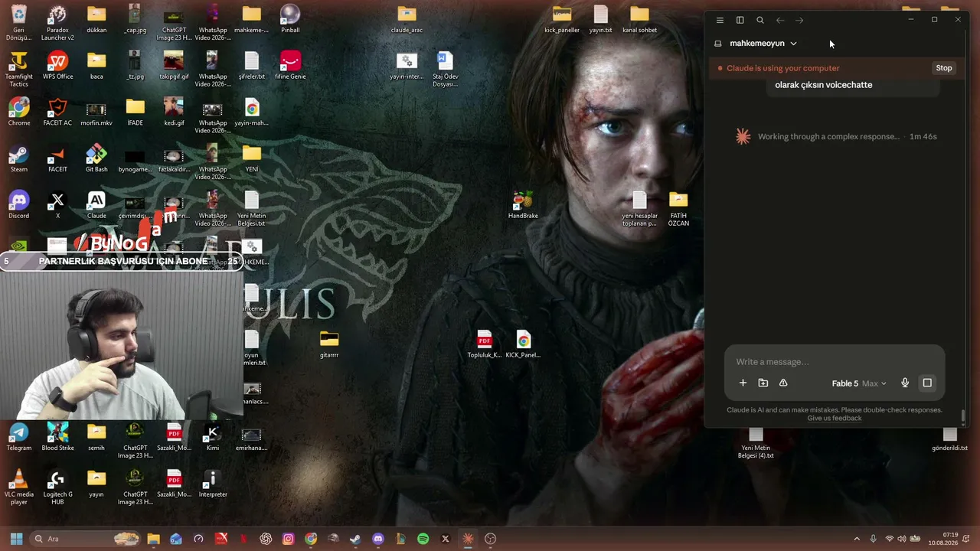Select the Paradox Launcher v2 desktop icon

pos(57,23)
